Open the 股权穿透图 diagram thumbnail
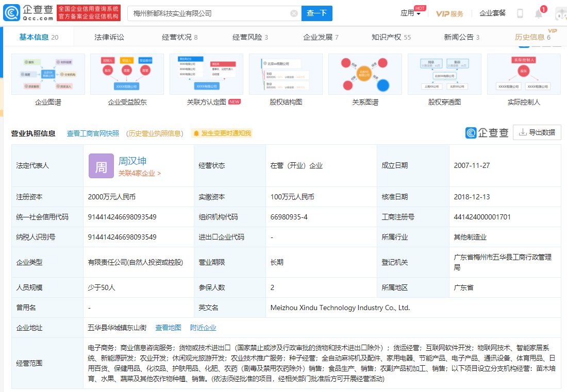The image size is (567, 392). pyautogui.click(x=444, y=74)
